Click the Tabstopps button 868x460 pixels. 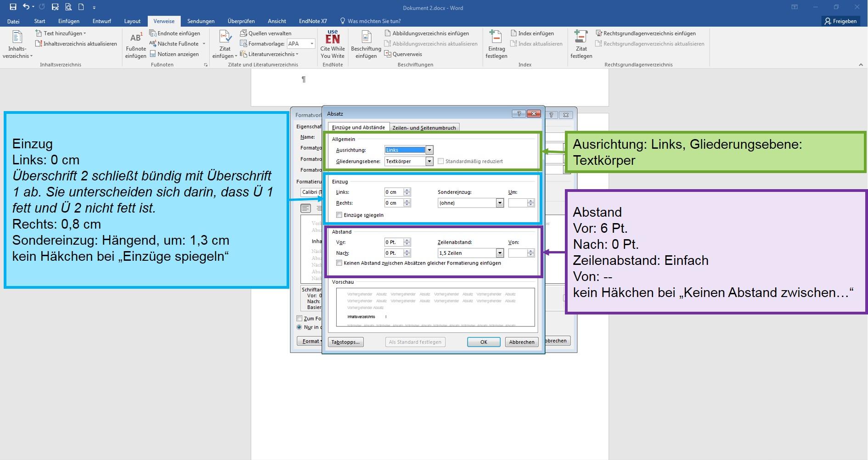(x=346, y=342)
